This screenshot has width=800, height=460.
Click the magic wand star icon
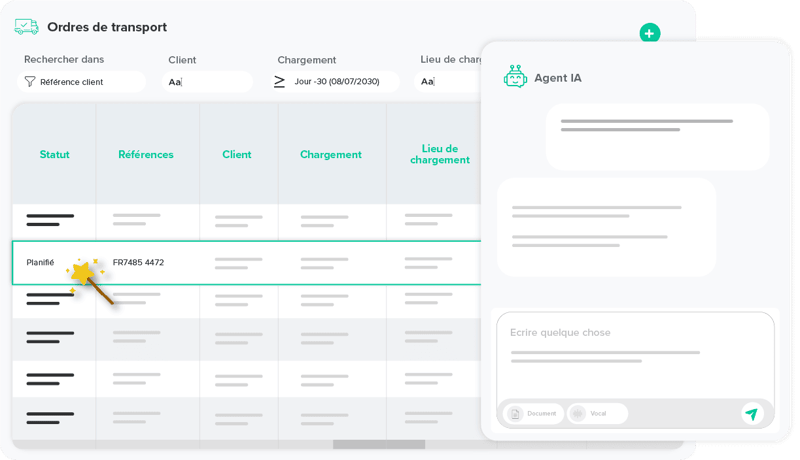click(83, 272)
